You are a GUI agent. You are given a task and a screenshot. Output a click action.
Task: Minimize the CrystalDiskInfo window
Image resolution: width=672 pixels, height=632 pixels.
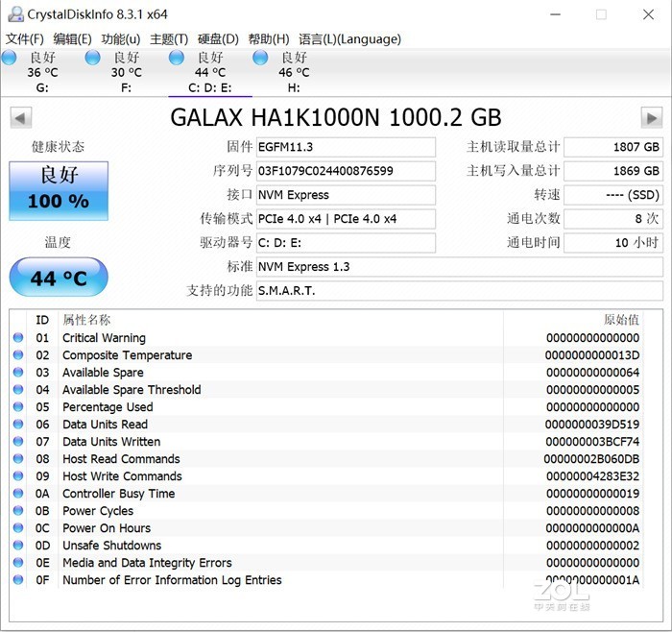[556, 14]
